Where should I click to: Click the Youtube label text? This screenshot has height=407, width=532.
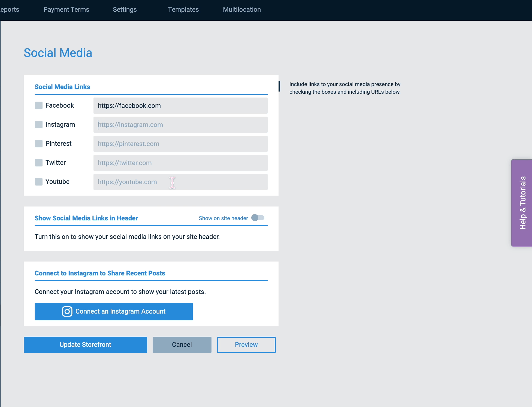(58, 182)
